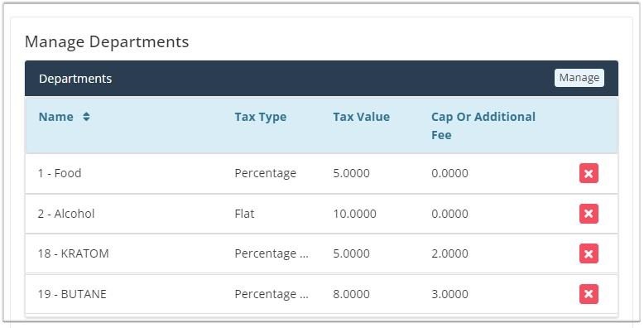
Task: Open the Manage button in Departments header
Action: click(x=579, y=78)
